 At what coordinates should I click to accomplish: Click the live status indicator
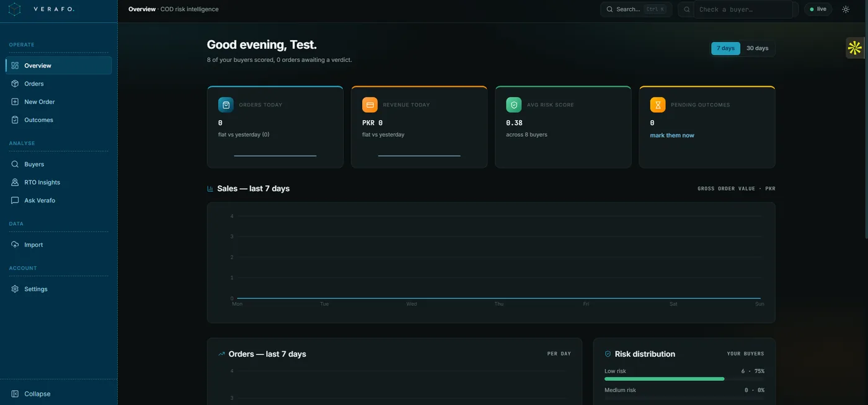[818, 9]
